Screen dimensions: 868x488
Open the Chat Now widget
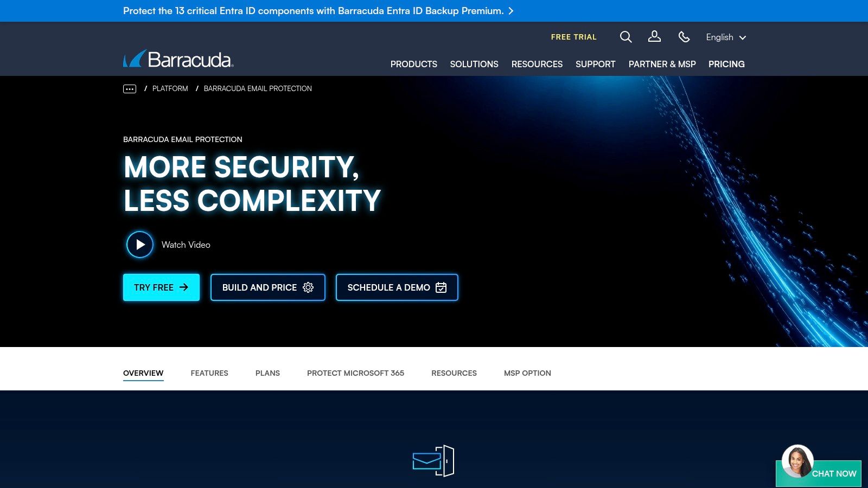819,472
